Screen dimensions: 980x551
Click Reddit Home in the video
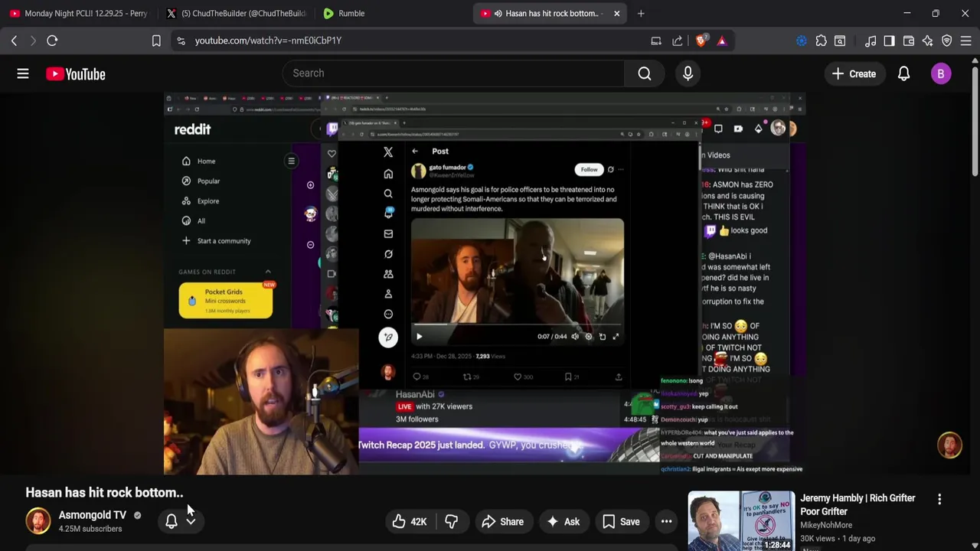[206, 161]
